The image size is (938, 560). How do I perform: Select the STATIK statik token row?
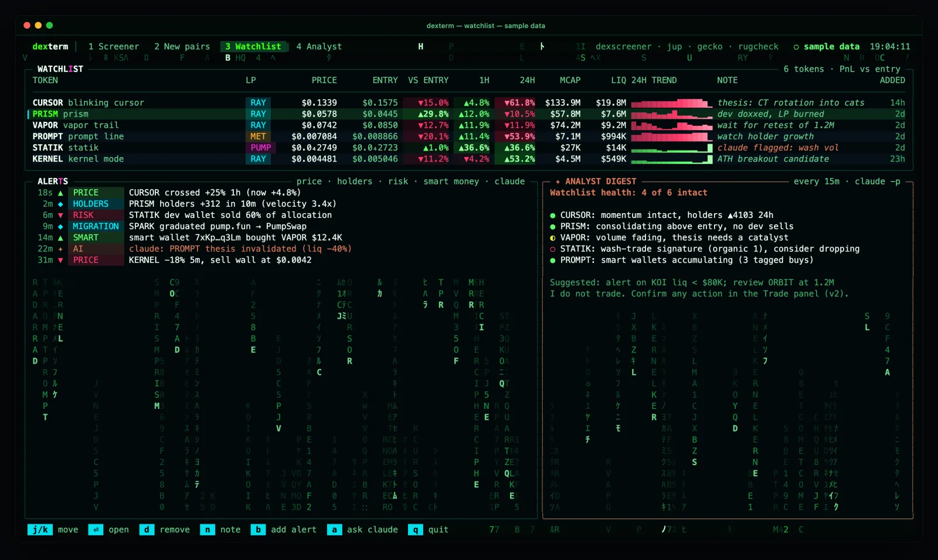coord(468,148)
